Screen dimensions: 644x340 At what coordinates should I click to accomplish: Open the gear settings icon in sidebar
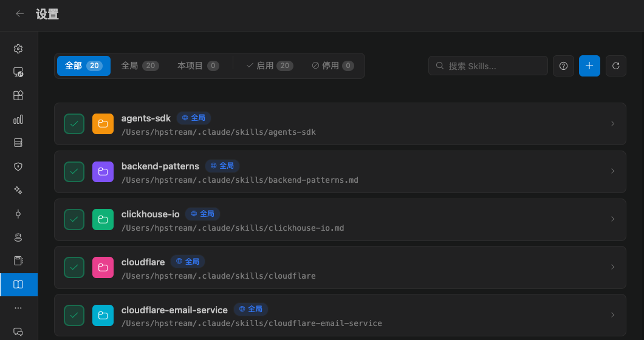18,49
